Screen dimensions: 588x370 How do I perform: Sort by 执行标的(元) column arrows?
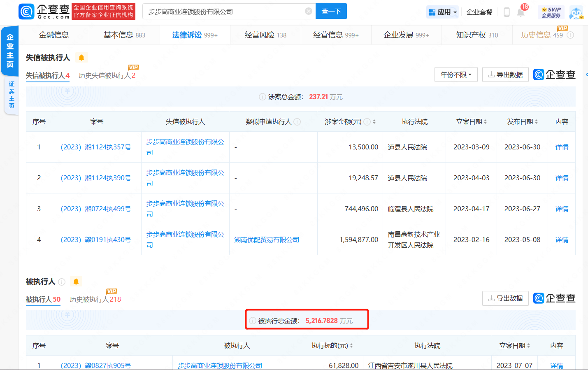coord(351,346)
